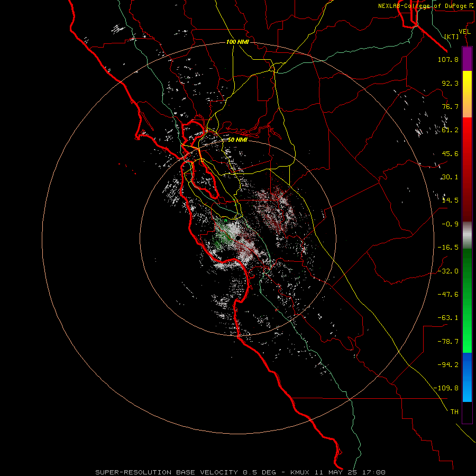Click the 107.8 legend value

(x=448, y=59)
